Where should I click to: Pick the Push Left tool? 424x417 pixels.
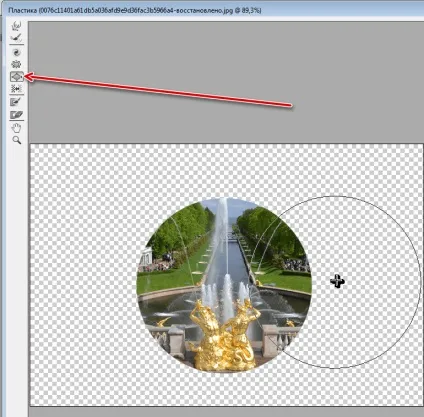click(16, 88)
